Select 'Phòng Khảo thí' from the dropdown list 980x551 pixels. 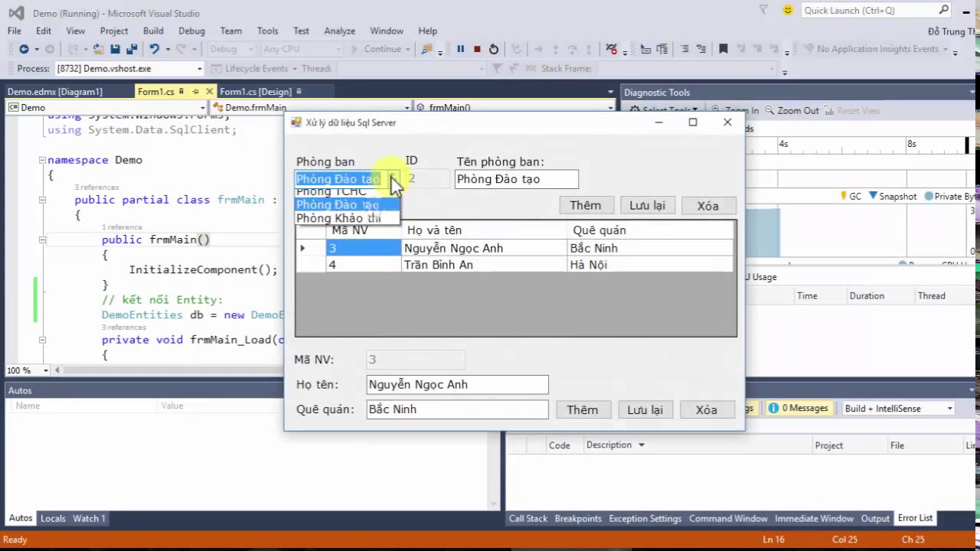click(x=338, y=218)
